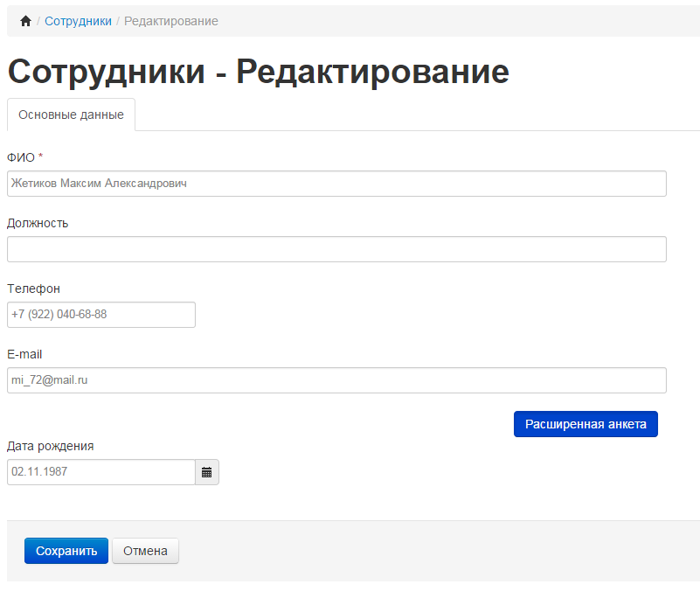Click the Должность field label
The height and width of the screenshot is (598, 700).
(x=38, y=223)
